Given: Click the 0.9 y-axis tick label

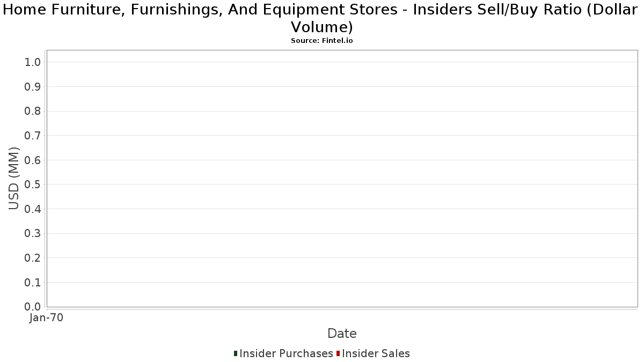Looking at the screenshot, I should click(x=33, y=87).
